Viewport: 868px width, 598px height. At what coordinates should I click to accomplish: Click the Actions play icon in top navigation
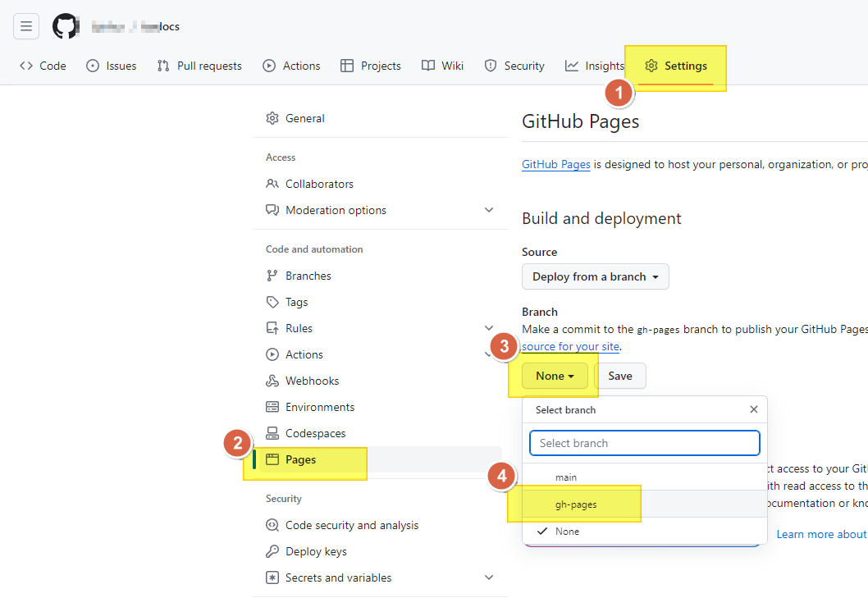[269, 66]
